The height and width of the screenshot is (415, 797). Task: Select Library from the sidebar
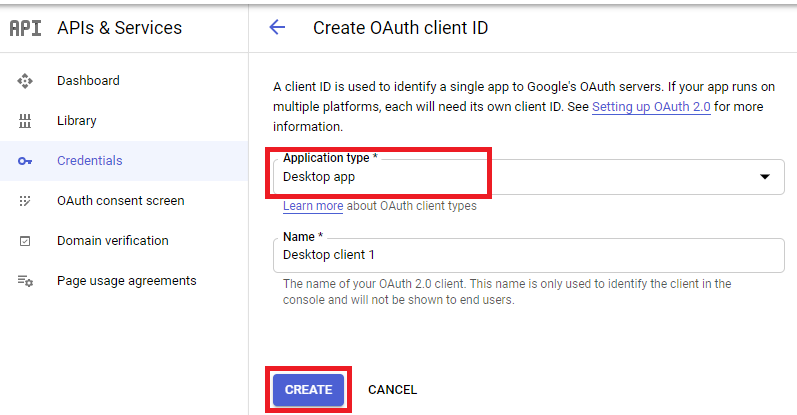click(x=77, y=121)
